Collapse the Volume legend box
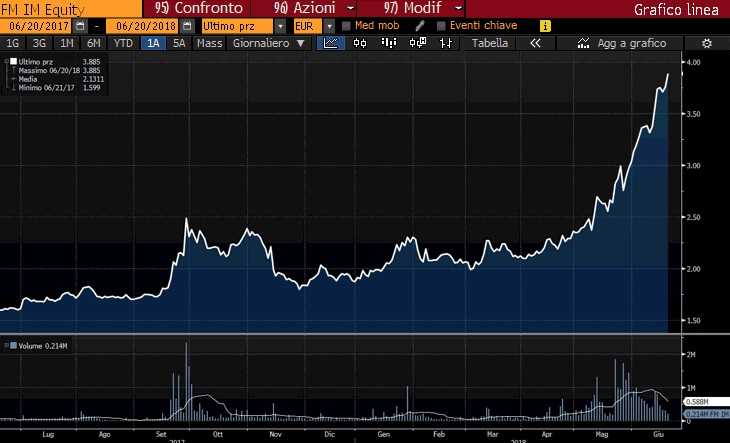Viewport: 730px width, 443px height. coord(6,346)
